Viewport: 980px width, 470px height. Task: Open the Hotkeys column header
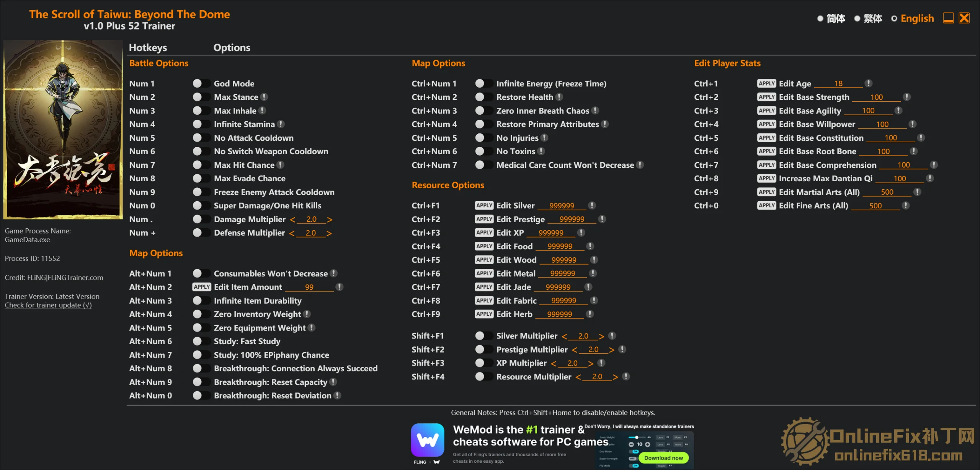click(x=148, y=47)
